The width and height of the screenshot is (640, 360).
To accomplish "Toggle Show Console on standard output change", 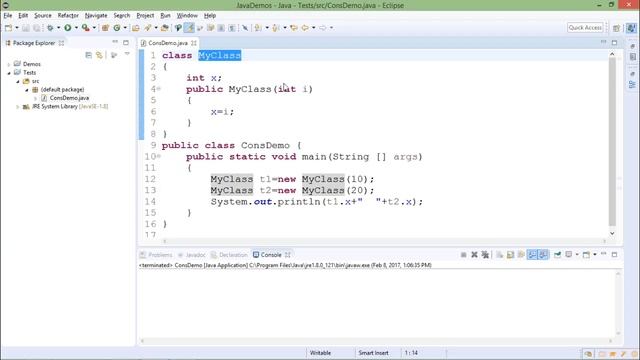I will click(x=532, y=255).
